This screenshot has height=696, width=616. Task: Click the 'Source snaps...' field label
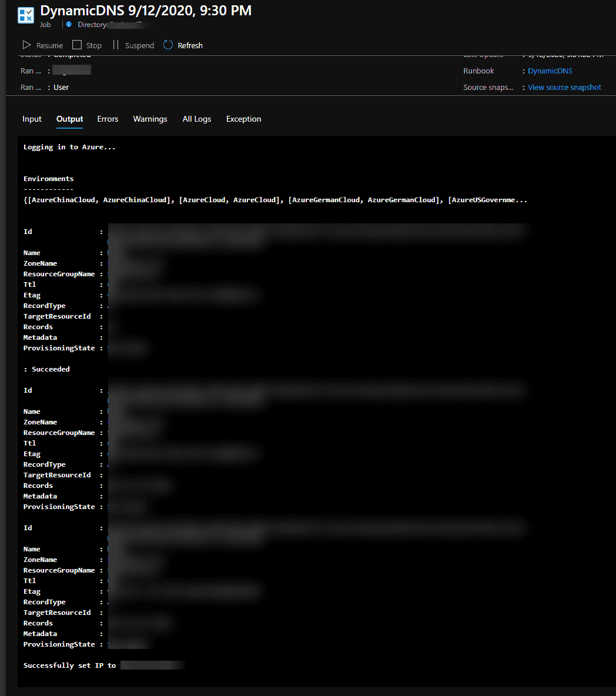point(488,88)
